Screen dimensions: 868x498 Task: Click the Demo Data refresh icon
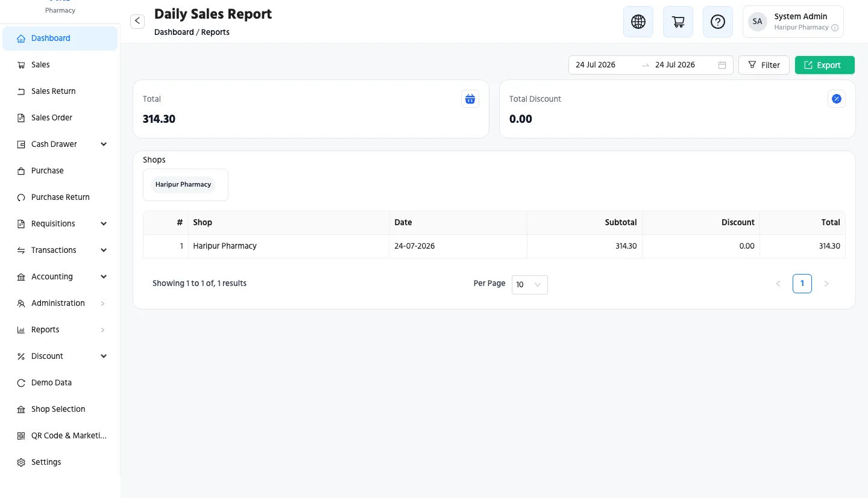21,383
